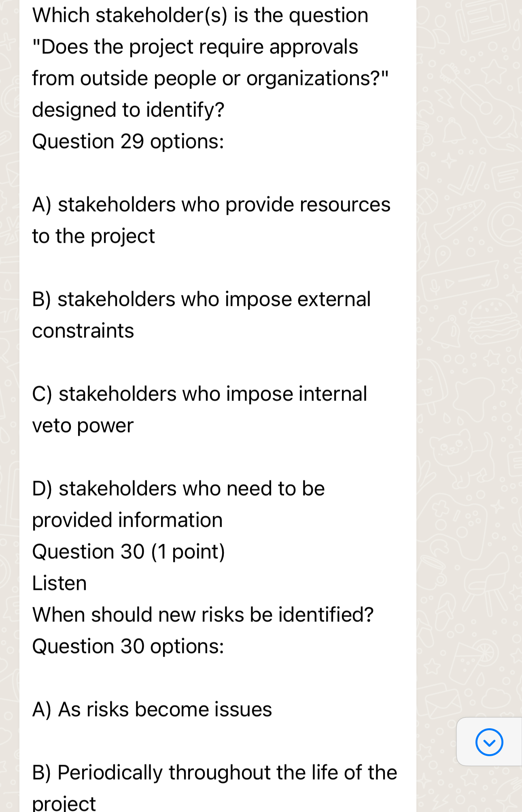Click 'A) As risks become issues' for Question 30
This screenshot has width=522, height=812.
click(x=152, y=708)
